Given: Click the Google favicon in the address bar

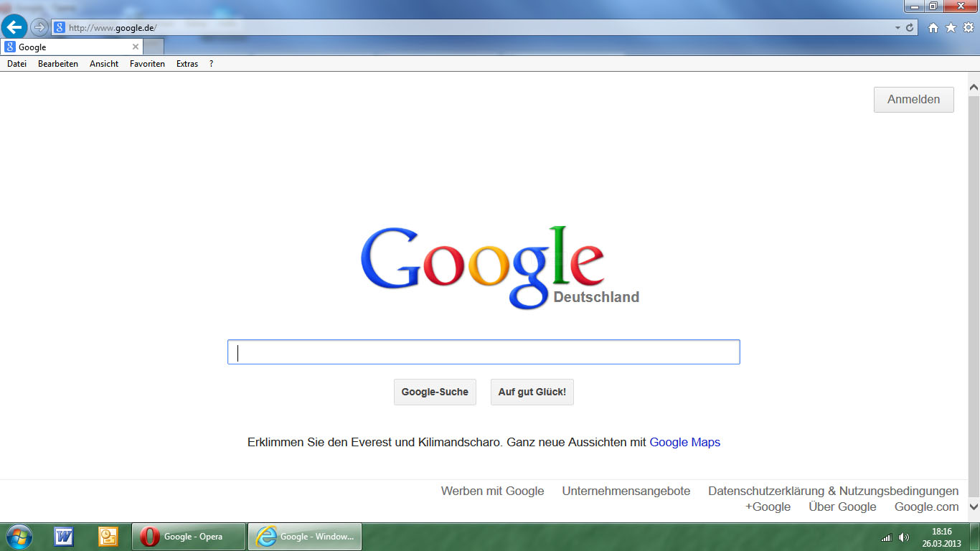Looking at the screenshot, I should 60,28.
